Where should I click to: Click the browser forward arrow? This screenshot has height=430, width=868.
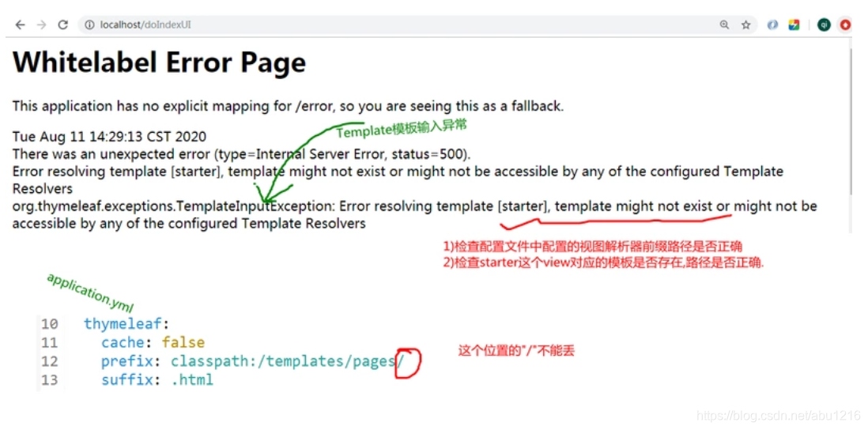point(42,25)
